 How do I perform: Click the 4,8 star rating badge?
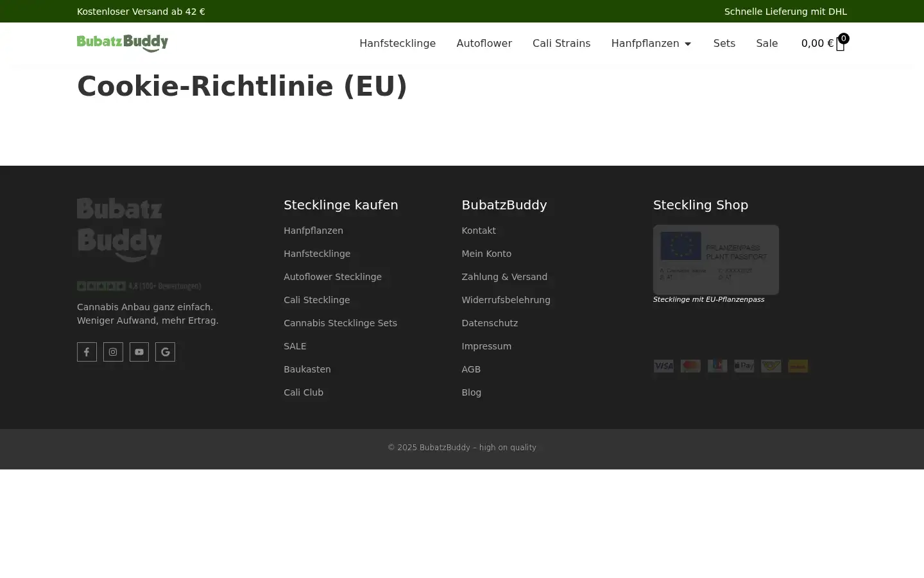(x=139, y=286)
